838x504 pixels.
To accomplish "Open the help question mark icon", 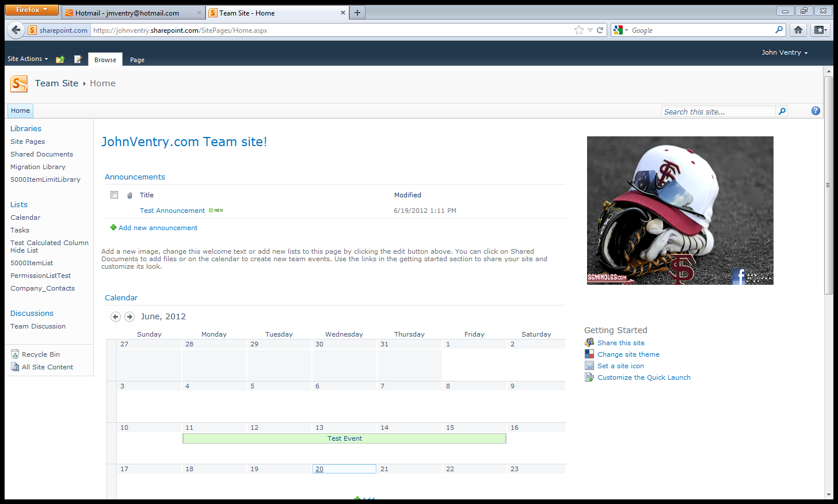I will click(x=816, y=110).
